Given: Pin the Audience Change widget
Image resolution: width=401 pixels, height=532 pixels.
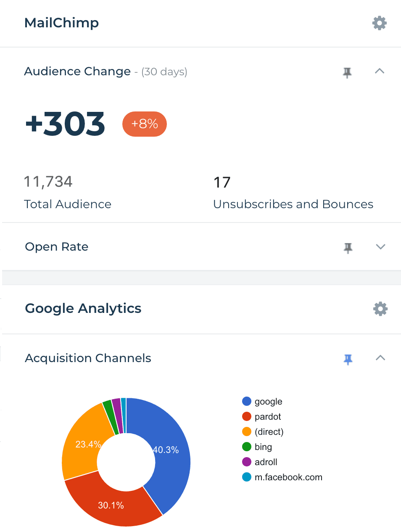Looking at the screenshot, I should tap(347, 72).
